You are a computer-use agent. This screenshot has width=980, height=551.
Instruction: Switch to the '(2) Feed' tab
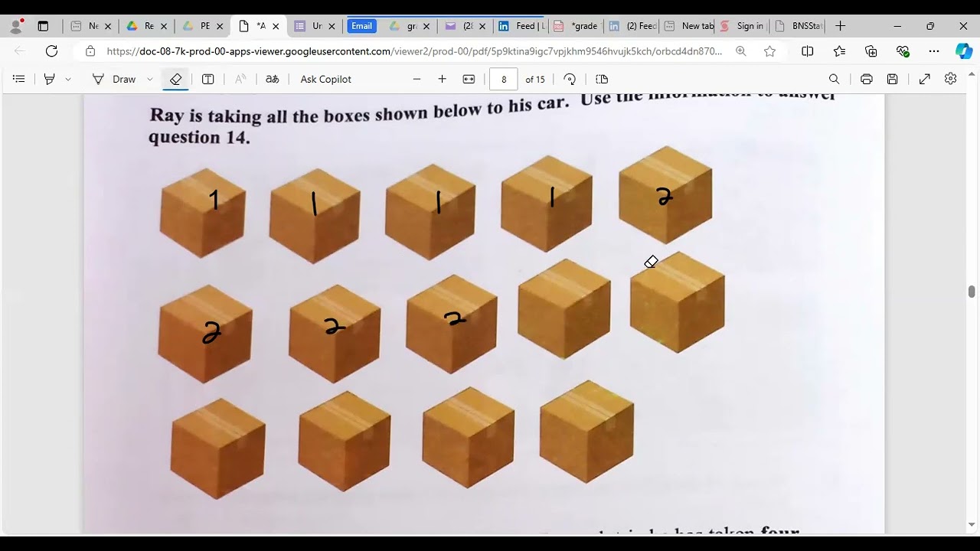633,26
